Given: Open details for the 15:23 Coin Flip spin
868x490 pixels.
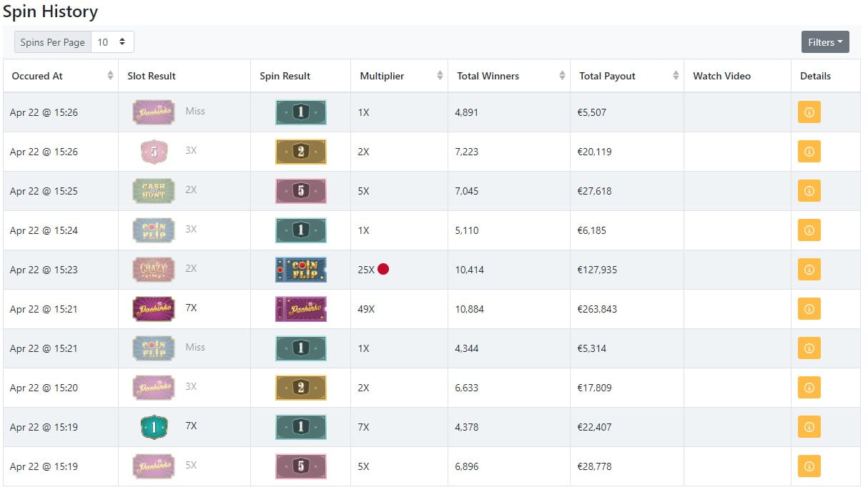Looking at the screenshot, I should 809,270.
